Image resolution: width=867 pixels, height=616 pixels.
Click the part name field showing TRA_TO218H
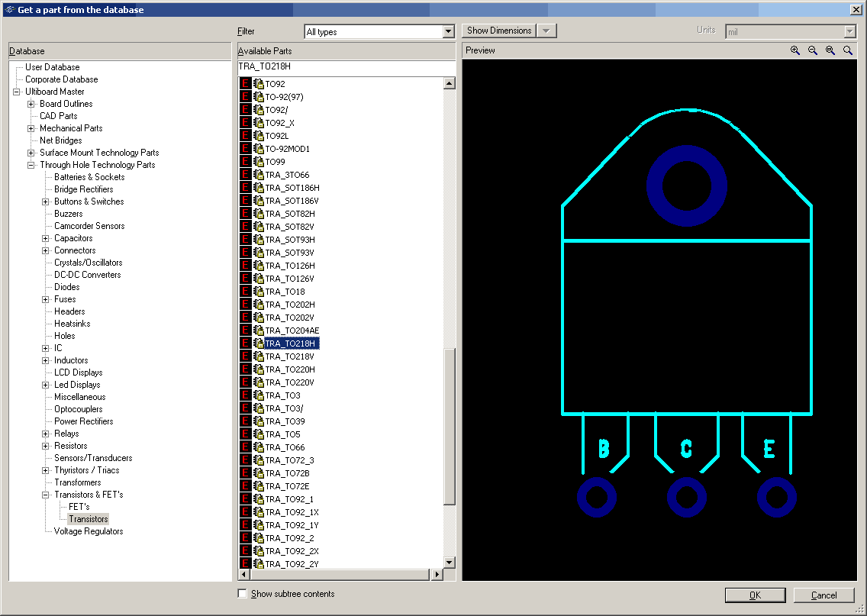pyautogui.click(x=346, y=67)
